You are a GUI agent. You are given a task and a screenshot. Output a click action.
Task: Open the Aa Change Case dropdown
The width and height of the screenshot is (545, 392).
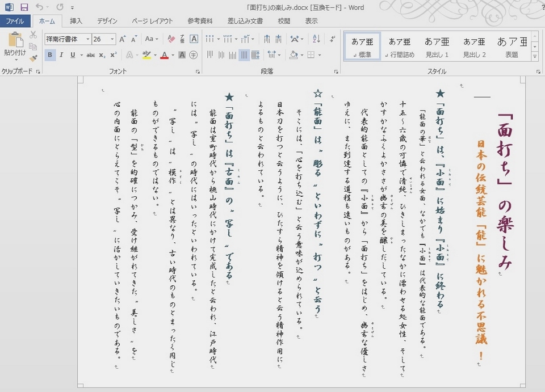click(152, 39)
